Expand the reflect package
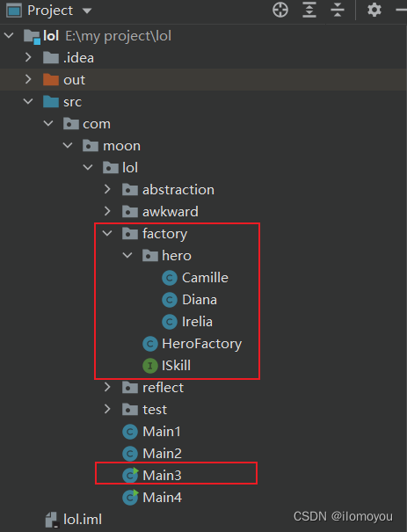This screenshot has height=532, width=407. point(107,387)
